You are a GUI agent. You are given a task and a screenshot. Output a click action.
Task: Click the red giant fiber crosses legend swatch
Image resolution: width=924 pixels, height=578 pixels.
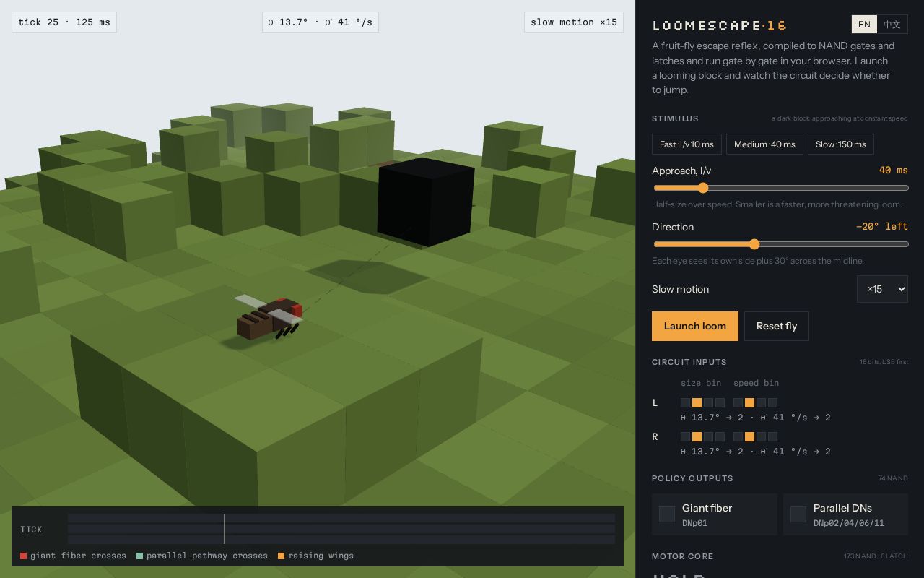click(x=24, y=556)
